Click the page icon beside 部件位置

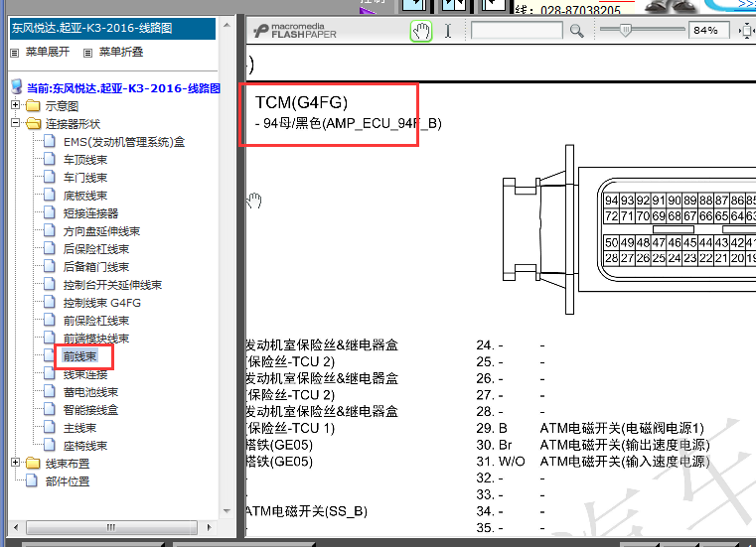coord(32,480)
